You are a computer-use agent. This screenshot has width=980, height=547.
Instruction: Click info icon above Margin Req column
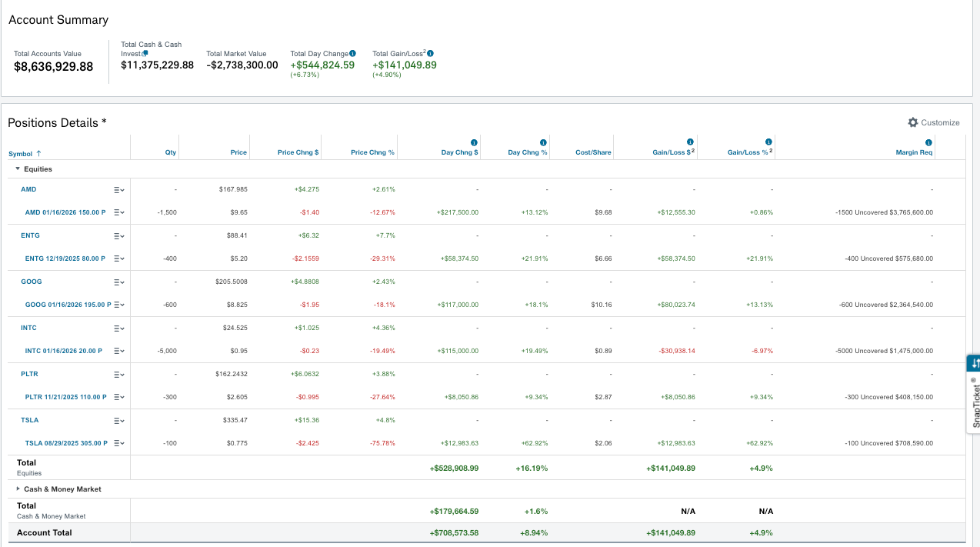tap(928, 142)
